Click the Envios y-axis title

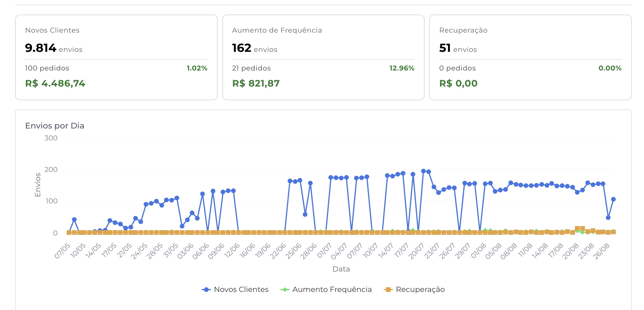point(38,185)
